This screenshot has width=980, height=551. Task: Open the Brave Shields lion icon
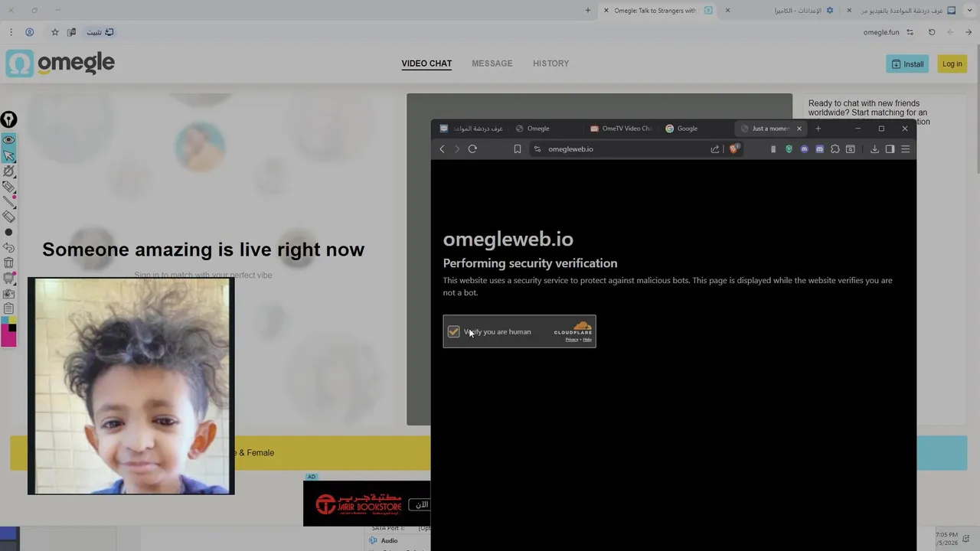coord(733,149)
